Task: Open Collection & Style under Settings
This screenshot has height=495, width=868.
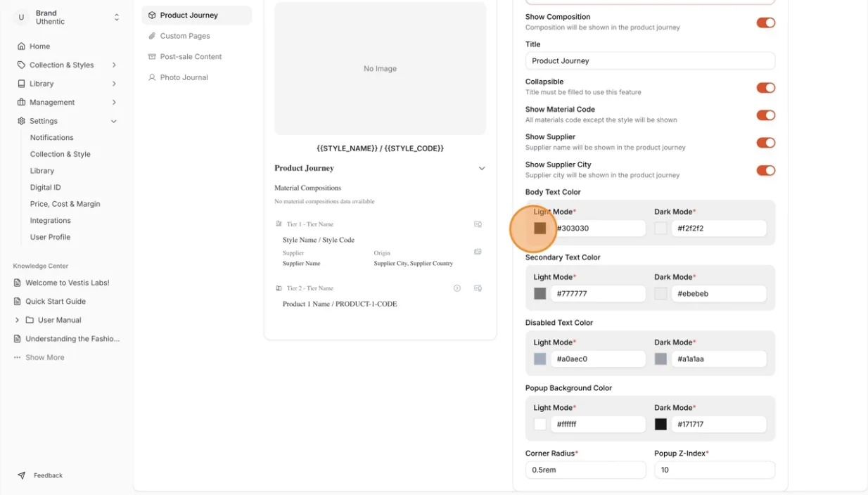Action: click(x=60, y=154)
